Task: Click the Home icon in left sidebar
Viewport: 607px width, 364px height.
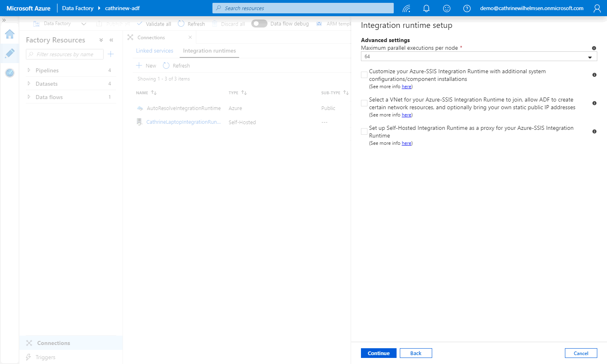Action: point(10,34)
